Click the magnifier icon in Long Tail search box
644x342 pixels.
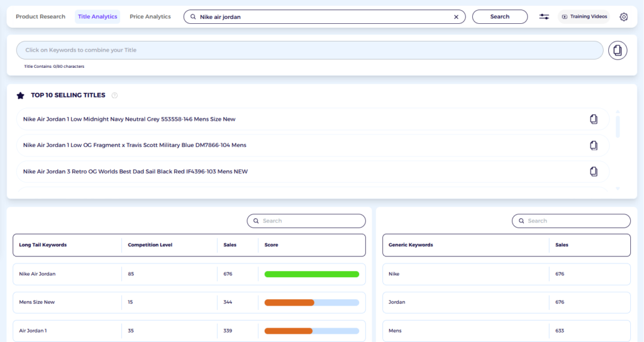click(256, 221)
